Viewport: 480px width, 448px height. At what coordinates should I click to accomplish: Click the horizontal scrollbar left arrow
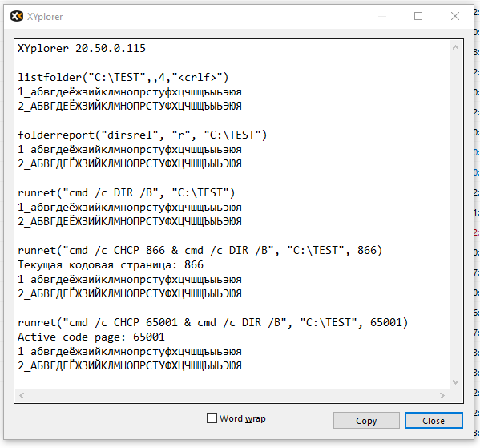[x=22, y=395]
